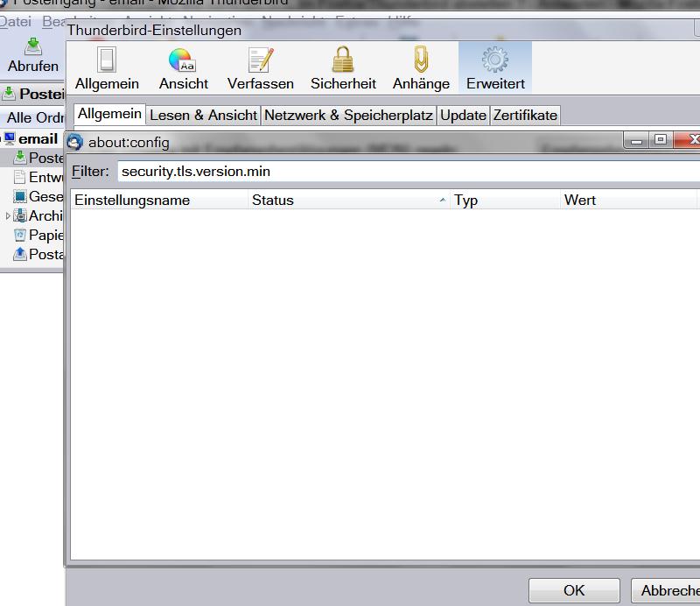Viewport: 700px width, 606px height.
Task: Select the Papierkorb trash folder
Action: click(x=38, y=235)
